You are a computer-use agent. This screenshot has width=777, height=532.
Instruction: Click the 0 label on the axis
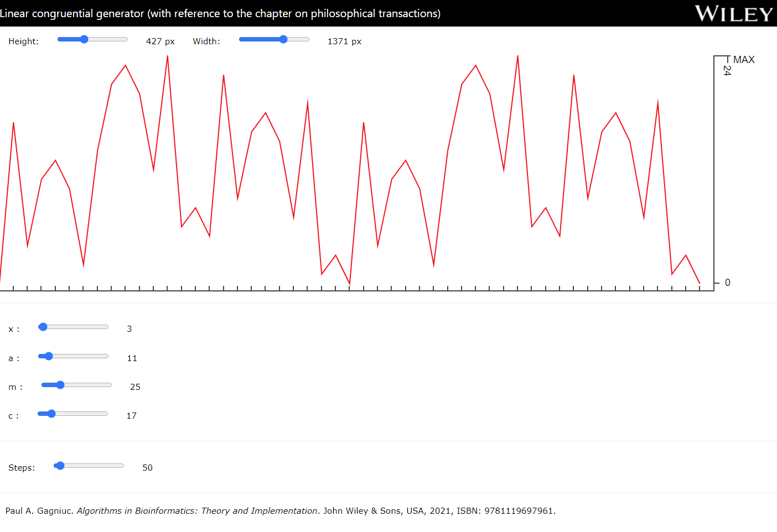click(727, 283)
